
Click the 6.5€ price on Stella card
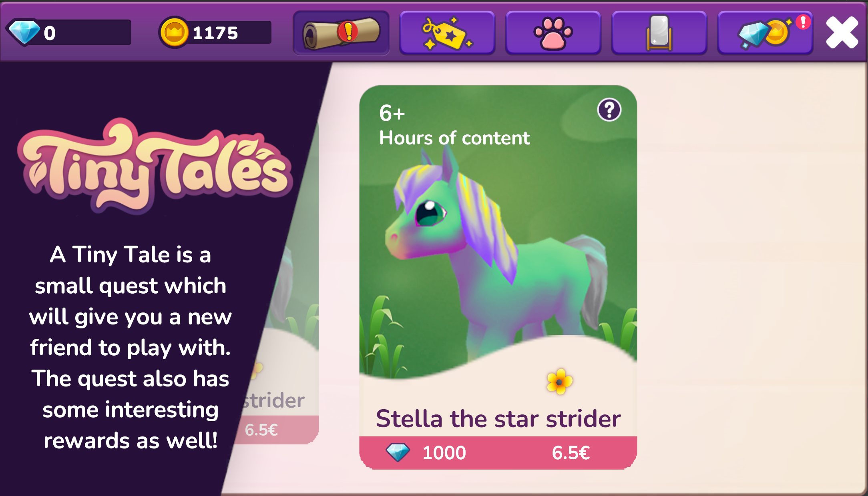click(571, 453)
